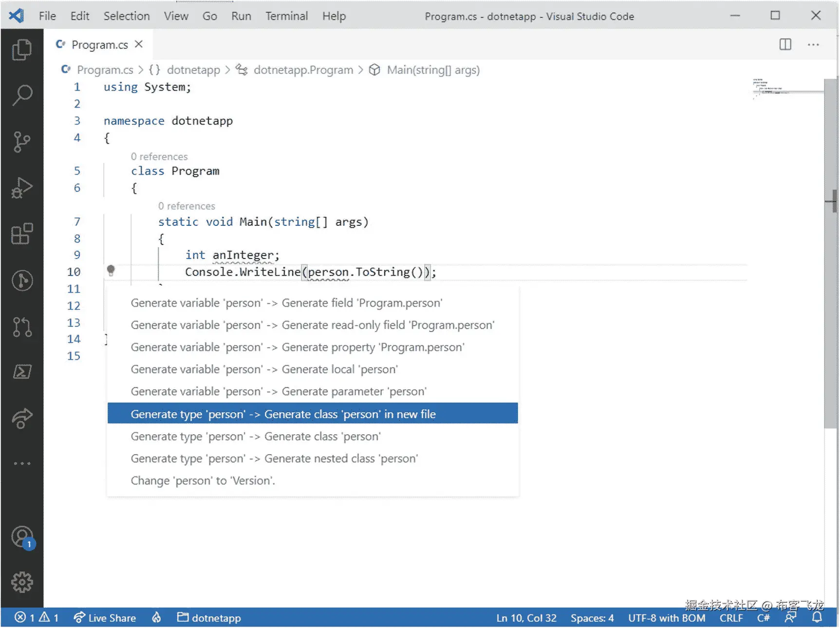Viewport: 840px width, 628px height.
Task: Open the Help menu
Action: pyautogui.click(x=334, y=16)
